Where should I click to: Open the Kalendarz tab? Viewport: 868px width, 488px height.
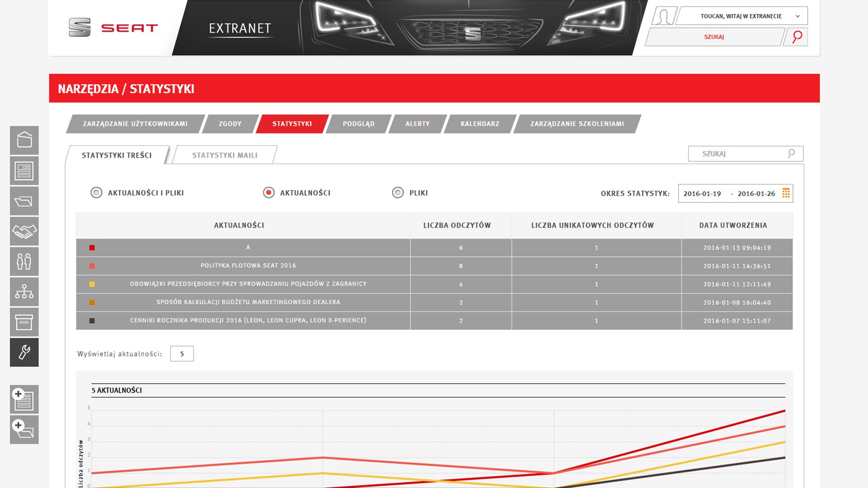tap(480, 124)
